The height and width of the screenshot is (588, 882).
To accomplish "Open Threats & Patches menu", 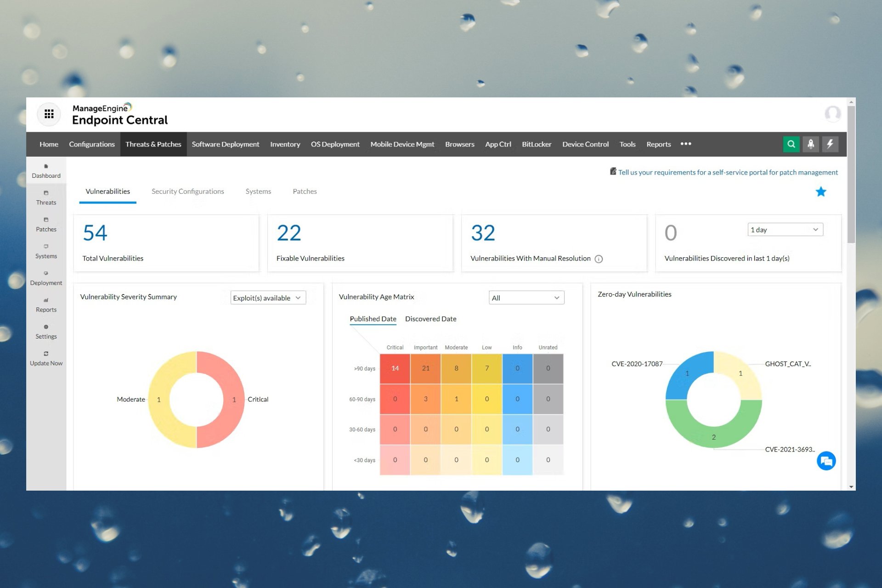I will (x=153, y=144).
